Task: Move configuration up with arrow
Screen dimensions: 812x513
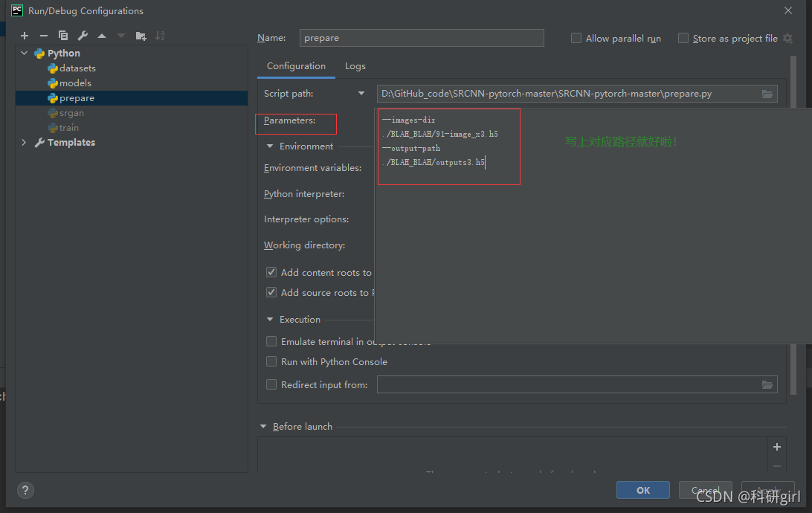Action: pos(102,36)
